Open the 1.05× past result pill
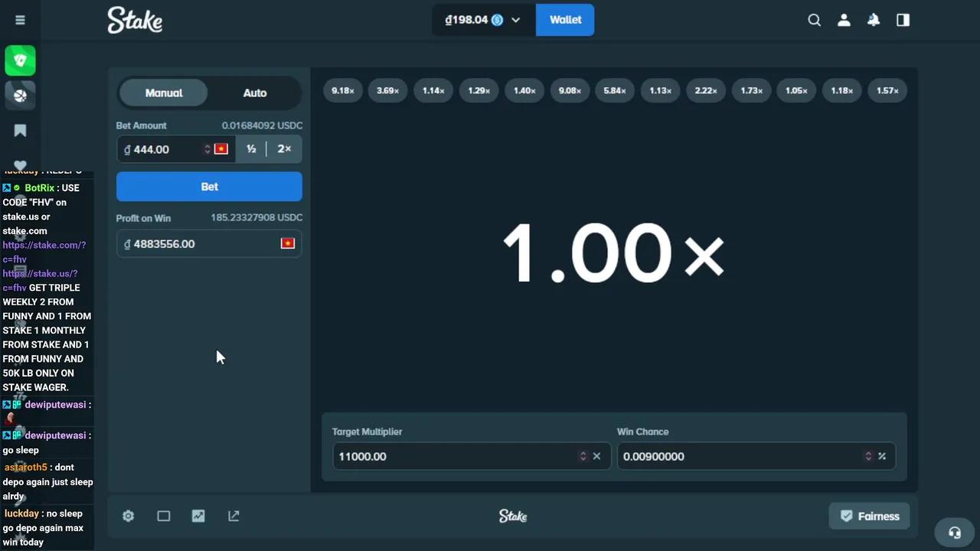The height and width of the screenshot is (551, 980). pyautogui.click(x=797, y=91)
